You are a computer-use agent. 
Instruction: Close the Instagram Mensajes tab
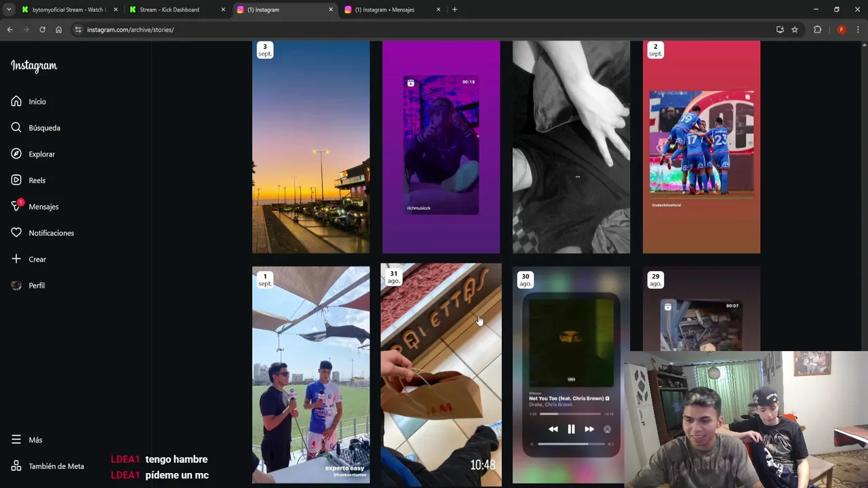(438, 9)
